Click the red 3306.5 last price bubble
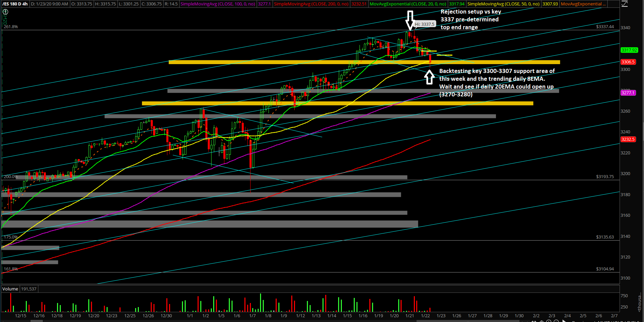The image size is (644, 322). 628,62
